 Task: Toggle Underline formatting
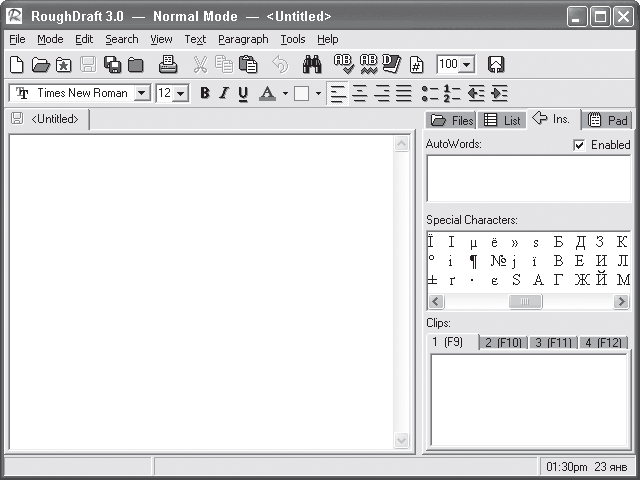[243, 94]
